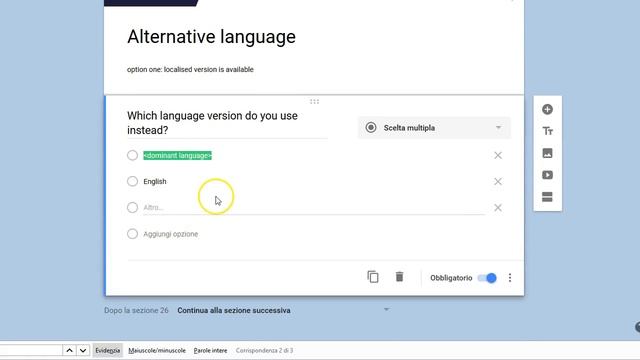
Task: Go to previous find match (up arrow)
Action: tap(69, 351)
